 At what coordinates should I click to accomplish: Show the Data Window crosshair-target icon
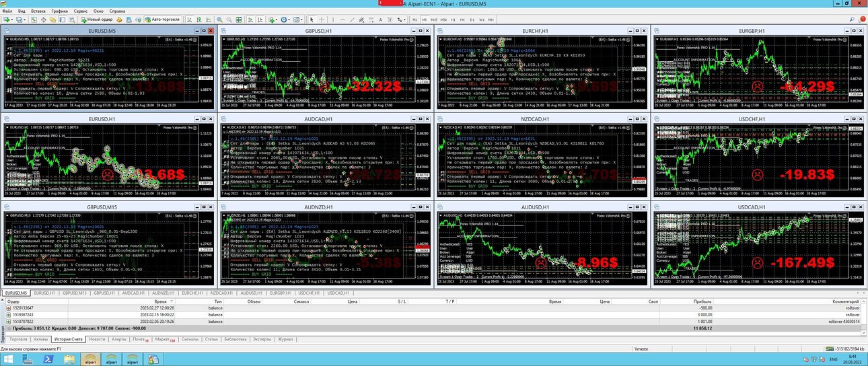[x=43, y=20]
